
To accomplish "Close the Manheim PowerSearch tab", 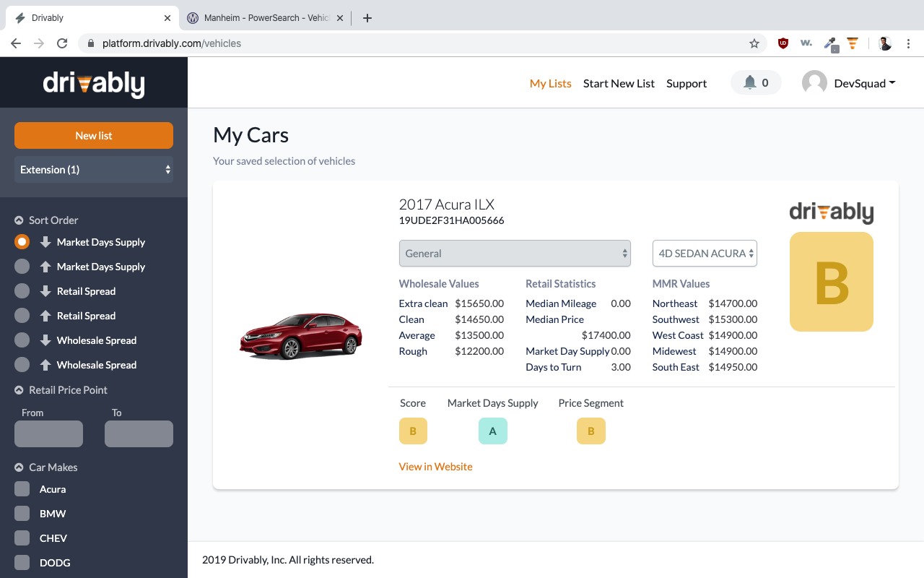I will click(340, 18).
